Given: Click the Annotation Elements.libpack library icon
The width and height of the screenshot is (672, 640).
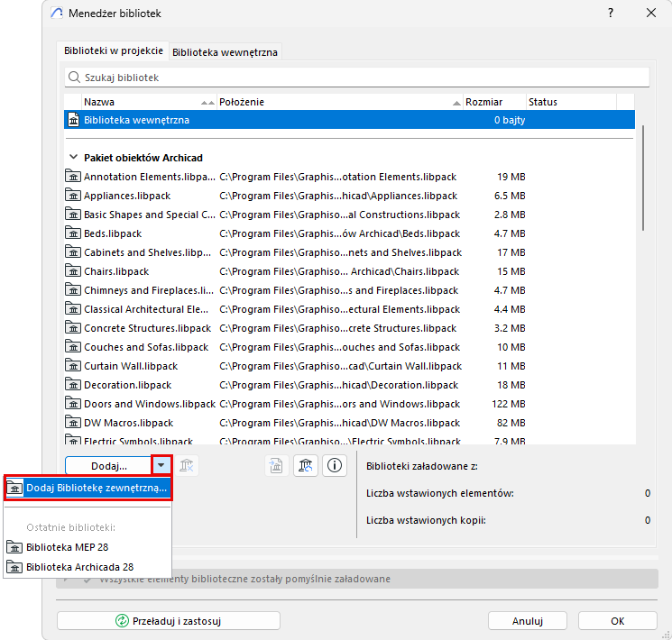Looking at the screenshot, I should pyautogui.click(x=73, y=176).
